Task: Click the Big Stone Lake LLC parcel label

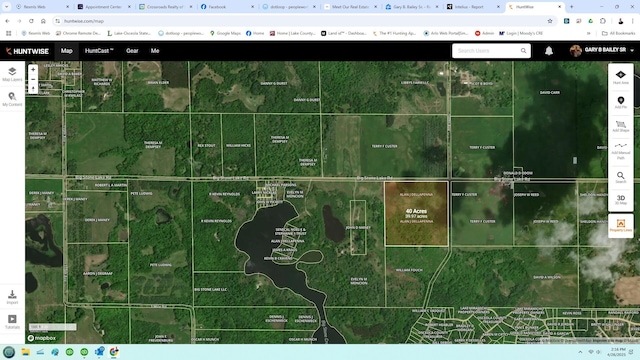Action: [211, 289]
